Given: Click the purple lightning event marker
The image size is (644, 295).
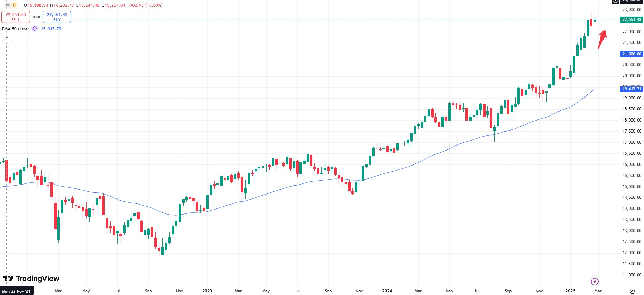Looking at the screenshot, I should tap(595, 281).
